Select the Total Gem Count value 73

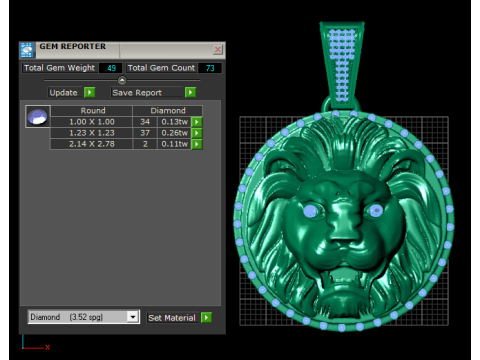pos(210,68)
